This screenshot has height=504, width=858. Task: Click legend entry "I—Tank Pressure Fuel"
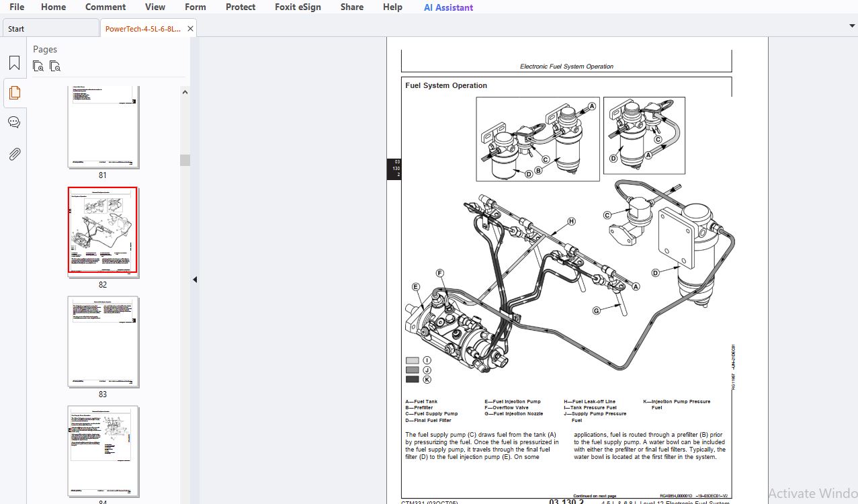tap(590, 408)
